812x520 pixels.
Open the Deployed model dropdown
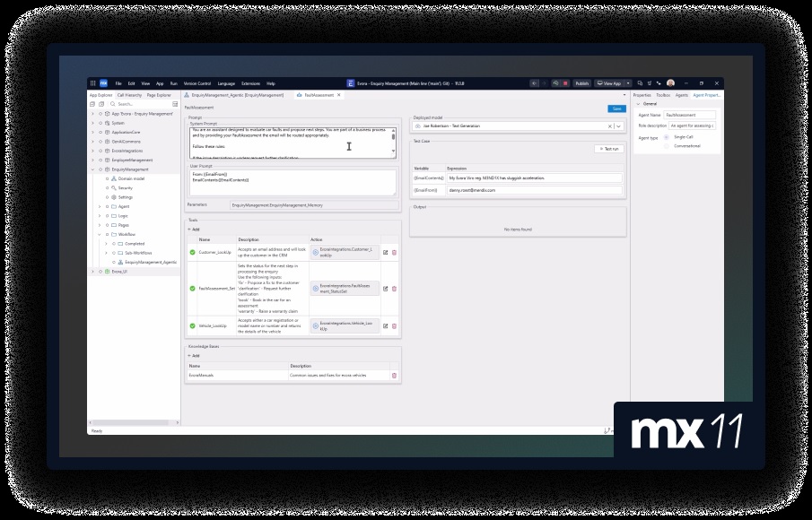pos(619,128)
